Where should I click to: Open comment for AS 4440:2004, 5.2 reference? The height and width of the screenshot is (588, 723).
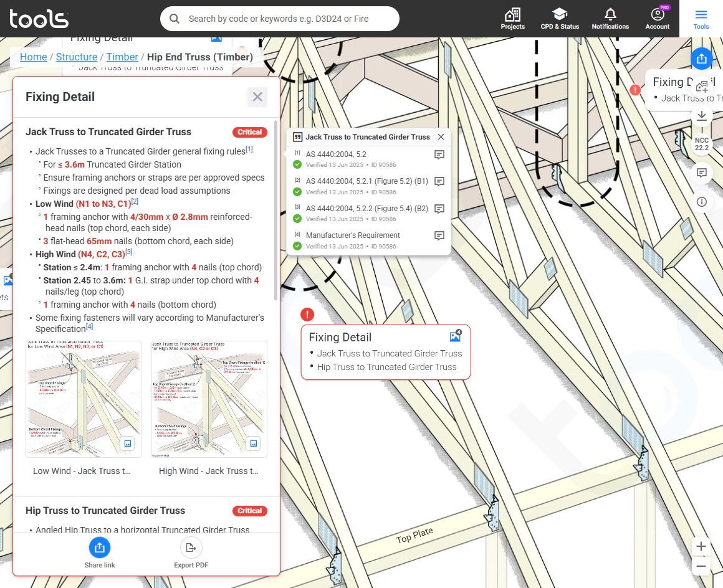(439, 154)
